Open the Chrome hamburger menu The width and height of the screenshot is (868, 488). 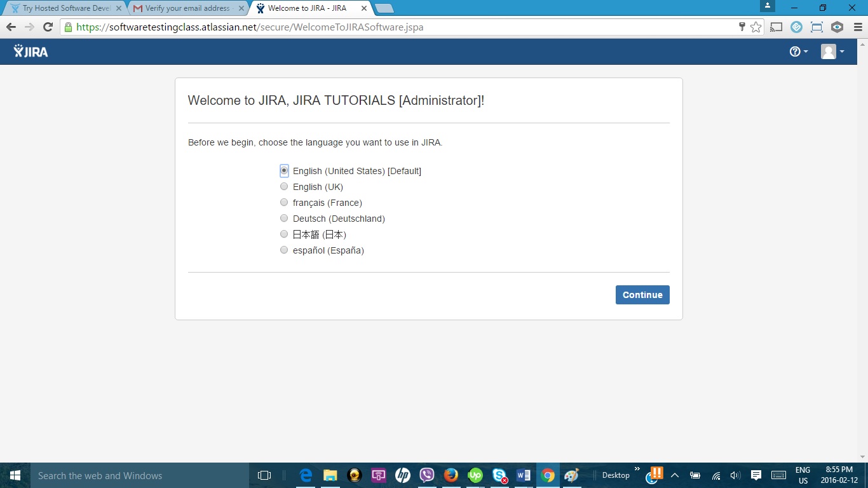[857, 27]
